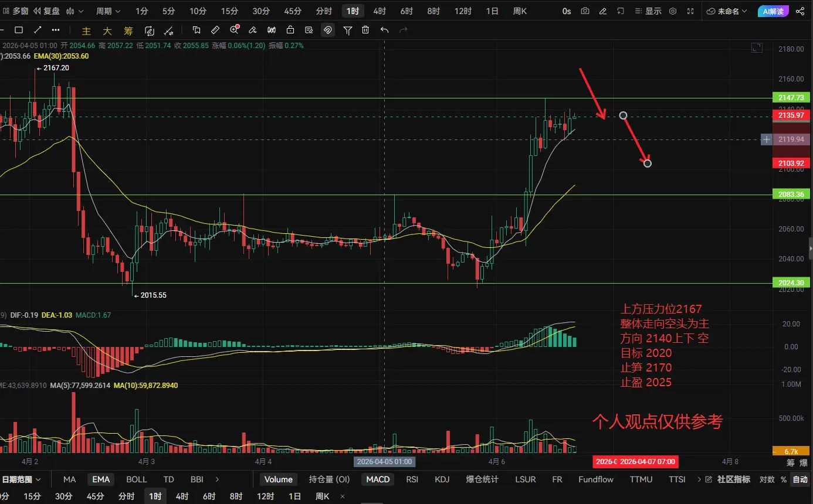Toggle the 主 main-force indicator

[x=87, y=31]
